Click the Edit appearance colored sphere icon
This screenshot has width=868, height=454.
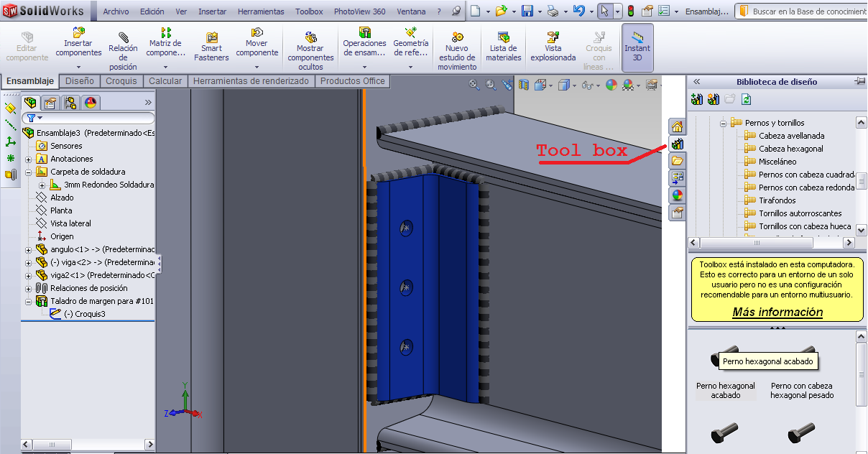(611, 85)
